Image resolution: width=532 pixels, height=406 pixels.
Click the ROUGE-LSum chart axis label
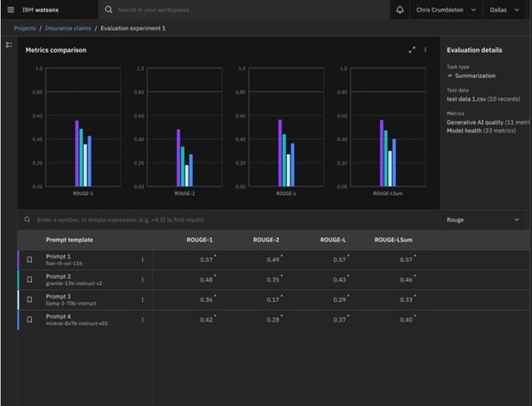click(x=387, y=193)
